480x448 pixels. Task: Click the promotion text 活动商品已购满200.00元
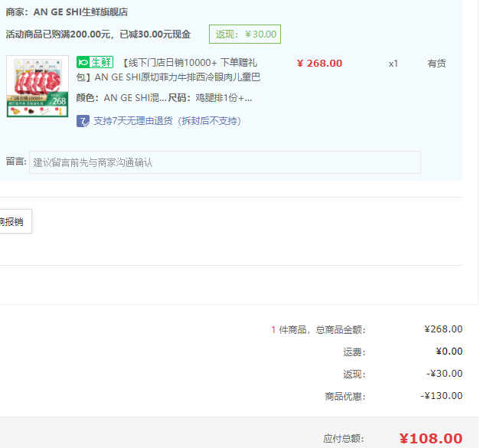coord(58,34)
